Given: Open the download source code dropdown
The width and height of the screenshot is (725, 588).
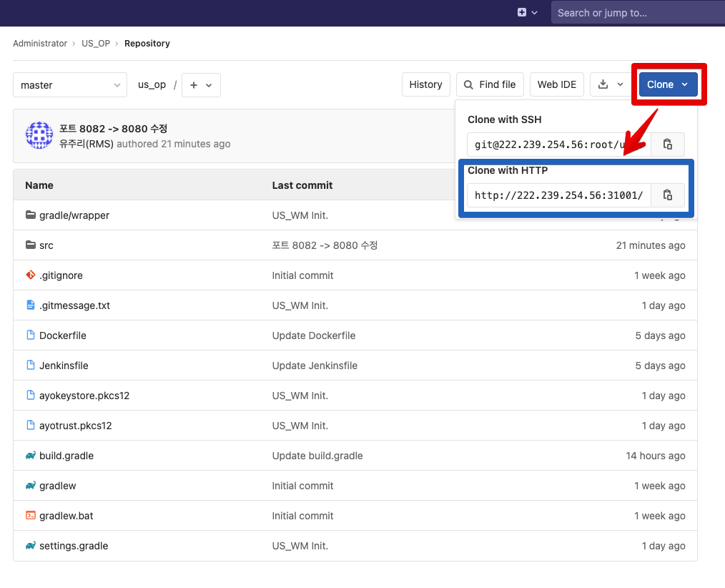Looking at the screenshot, I should [x=610, y=84].
